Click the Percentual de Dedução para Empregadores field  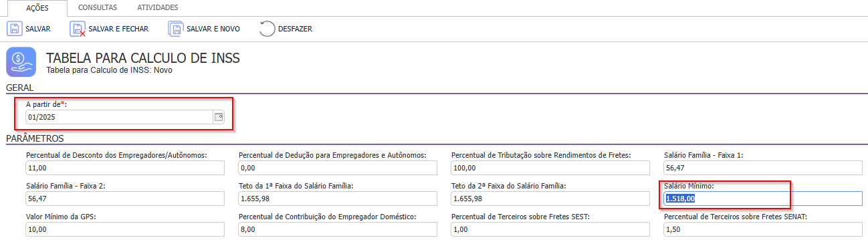coord(337,168)
